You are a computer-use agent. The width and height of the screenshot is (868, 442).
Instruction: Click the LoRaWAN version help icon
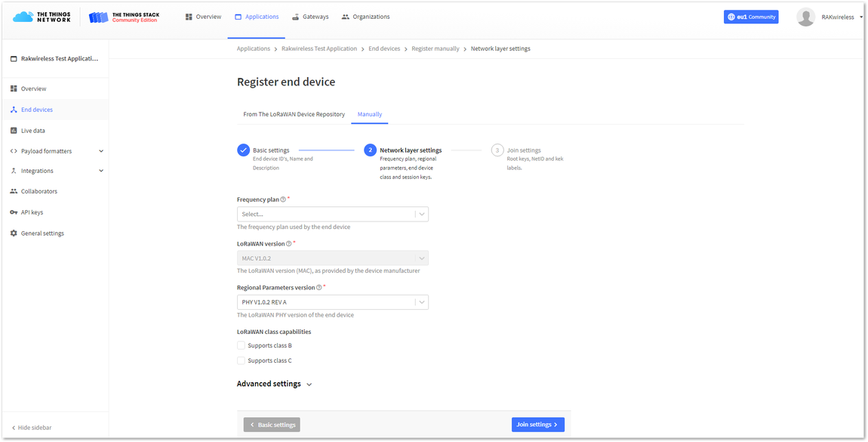(288, 244)
